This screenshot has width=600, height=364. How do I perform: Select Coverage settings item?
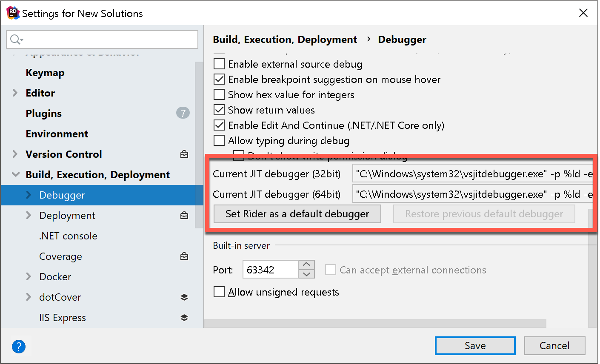(x=60, y=256)
